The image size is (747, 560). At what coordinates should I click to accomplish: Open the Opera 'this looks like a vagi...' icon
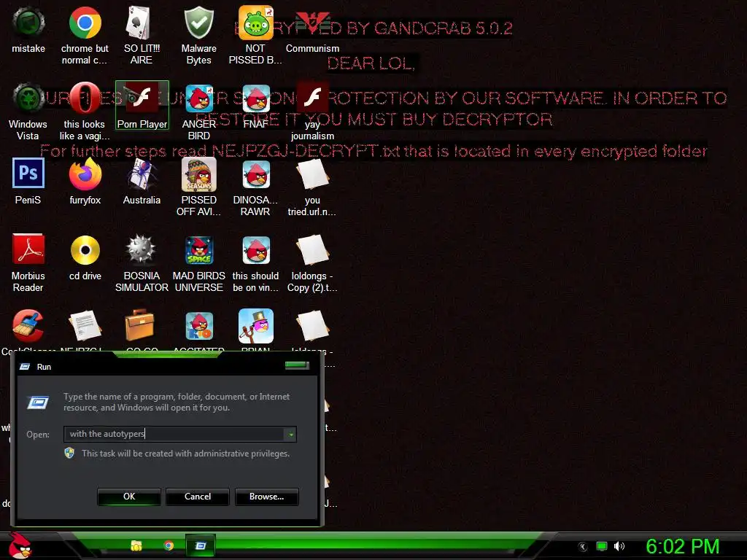pyautogui.click(x=85, y=112)
